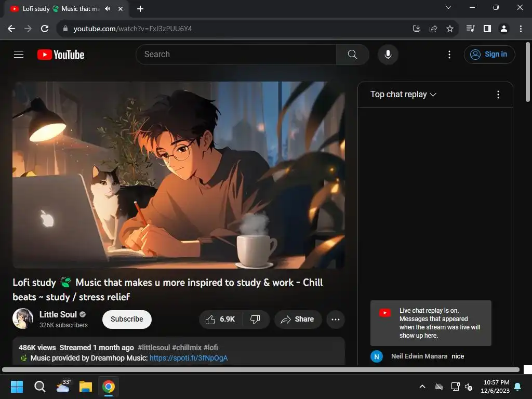Click the vertical page scrollbar
The image size is (532, 399).
coord(528,72)
